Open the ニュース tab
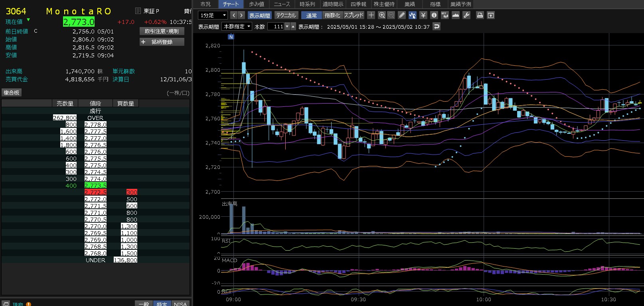Screen dimensions: 644x306 click(x=282, y=4)
